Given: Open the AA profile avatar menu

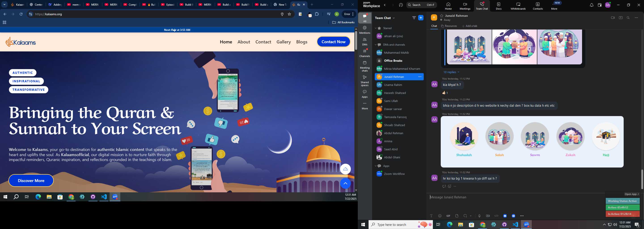Looking at the screenshot, I should tap(608, 5).
